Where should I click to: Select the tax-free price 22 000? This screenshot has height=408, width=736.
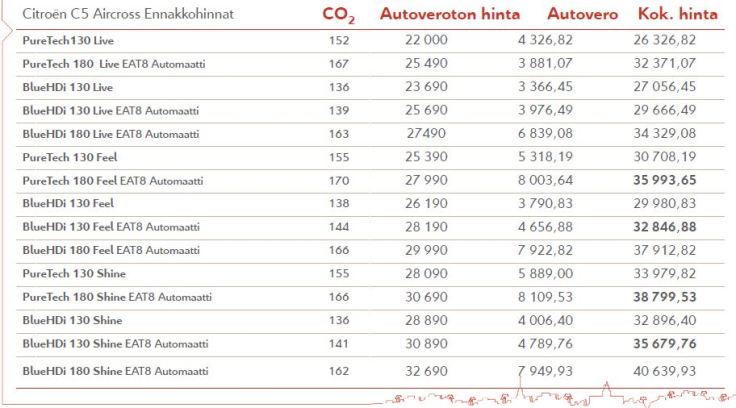click(x=425, y=40)
